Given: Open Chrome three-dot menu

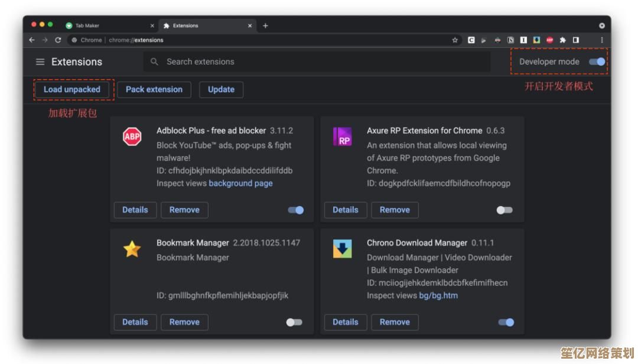Looking at the screenshot, I should point(602,40).
